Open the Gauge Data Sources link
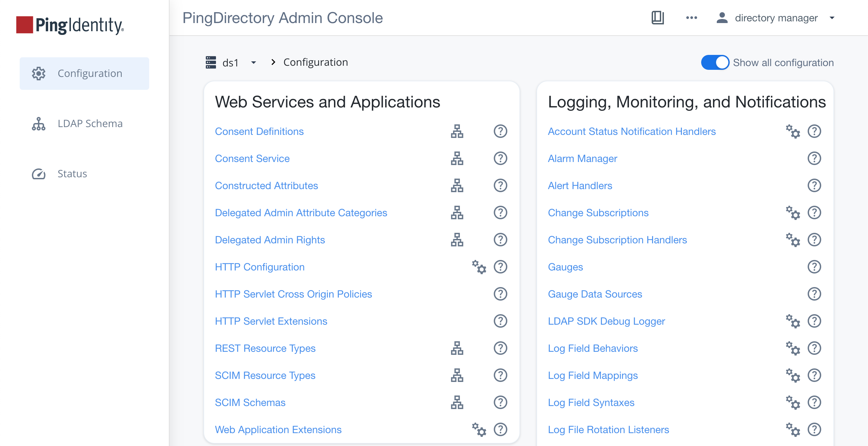868x446 pixels. pos(595,294)
